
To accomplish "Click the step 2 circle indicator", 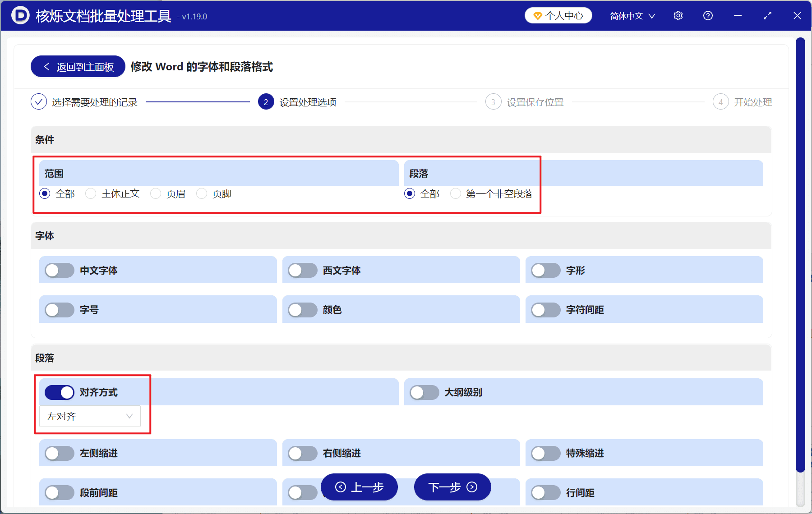I will click(x=266, y=102).
